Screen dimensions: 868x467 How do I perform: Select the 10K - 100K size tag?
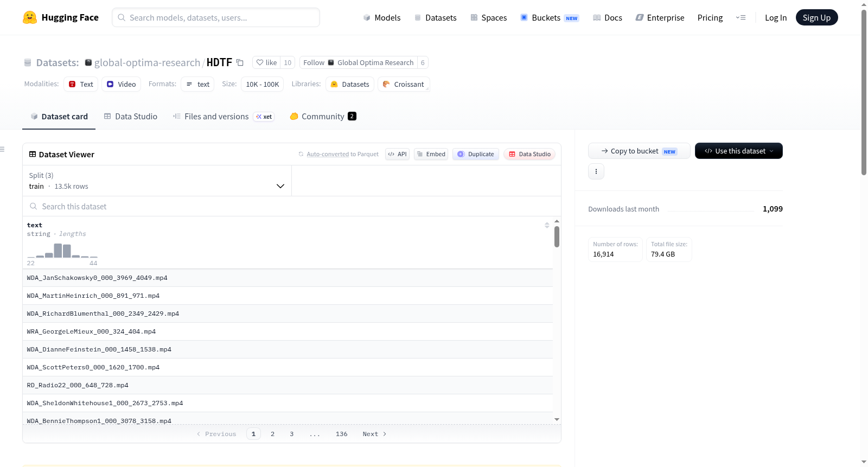[263, 84]
